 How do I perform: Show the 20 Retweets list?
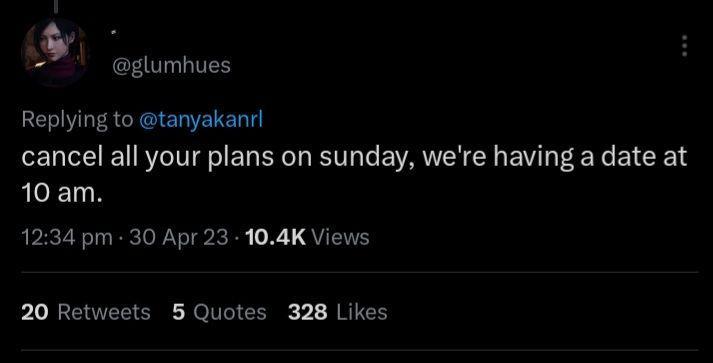[85, 312]
